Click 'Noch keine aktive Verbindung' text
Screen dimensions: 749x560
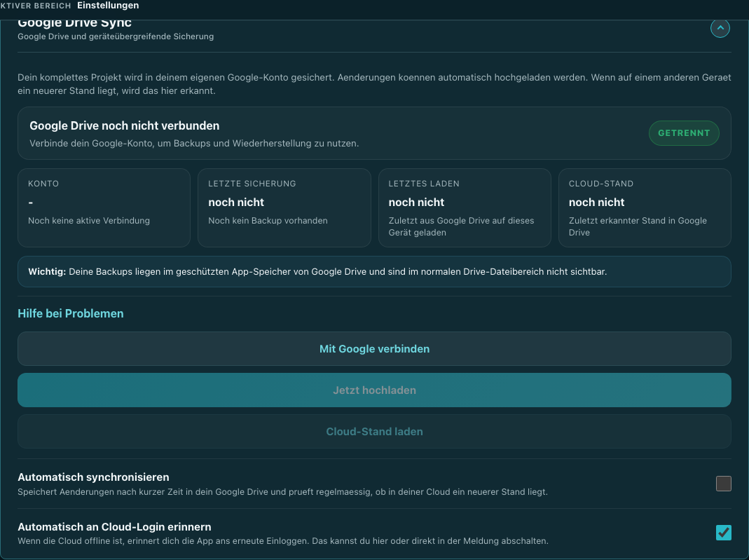[x=89, y=220]
